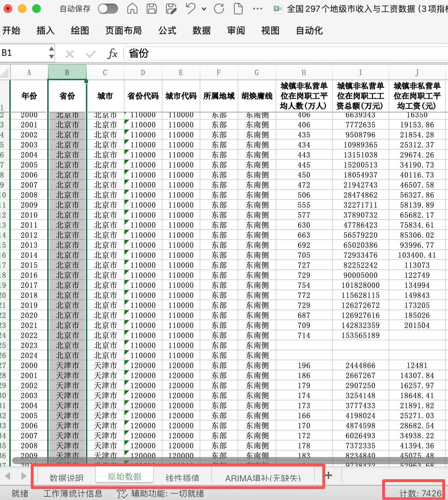Click the Undo arrow icon
The image size is (448, 500).
coord(191,9)
